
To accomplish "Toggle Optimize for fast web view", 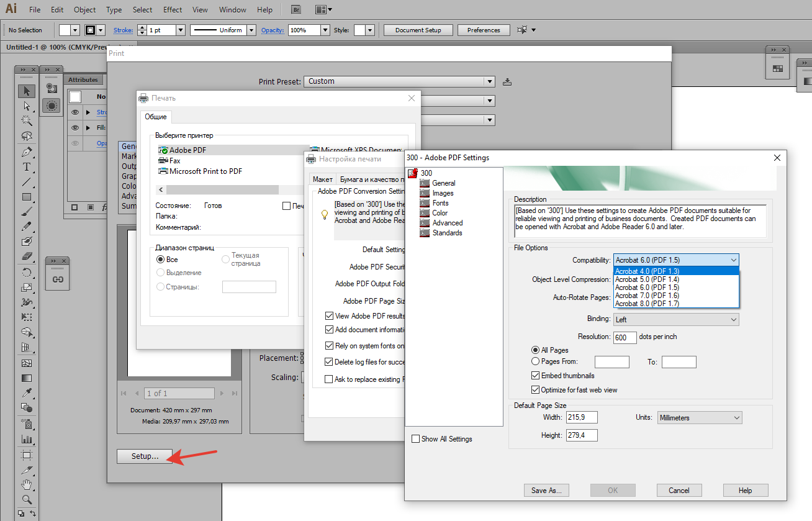I will tap(536, 390).
